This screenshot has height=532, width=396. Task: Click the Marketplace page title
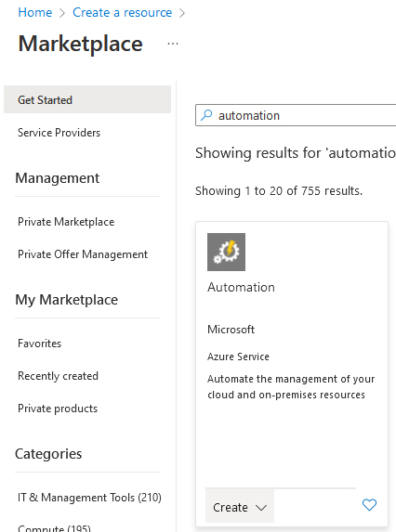pyautogui.click(x=81, y=44)
